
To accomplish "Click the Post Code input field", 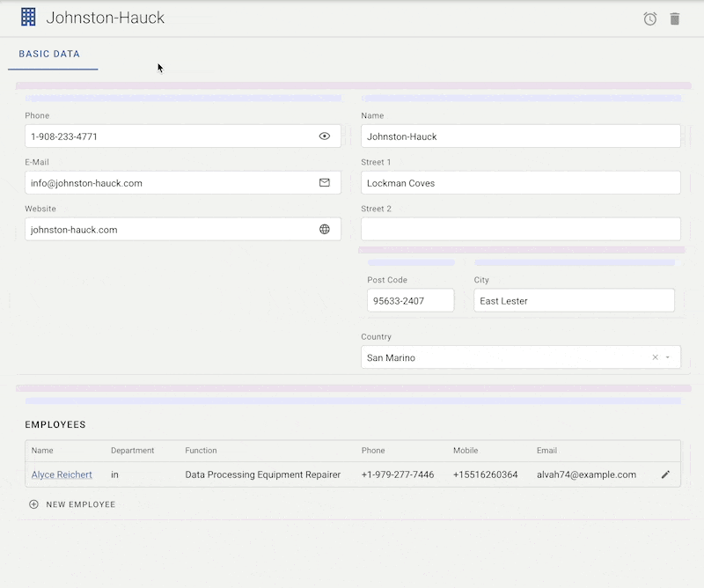I will point(410,300).
